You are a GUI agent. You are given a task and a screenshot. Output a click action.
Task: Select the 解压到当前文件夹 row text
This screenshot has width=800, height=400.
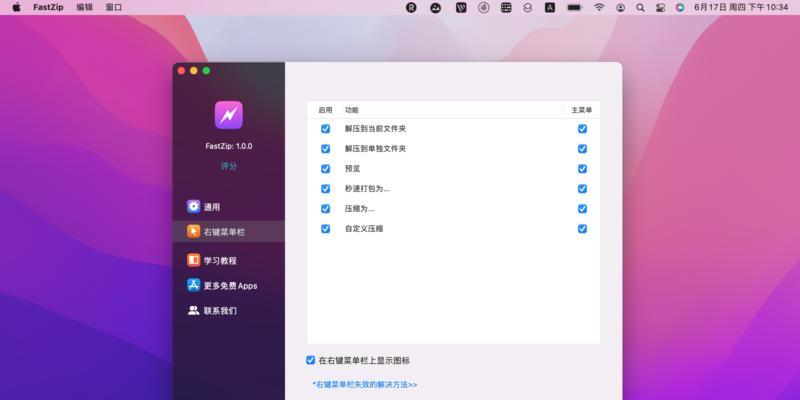pos(376,129)
